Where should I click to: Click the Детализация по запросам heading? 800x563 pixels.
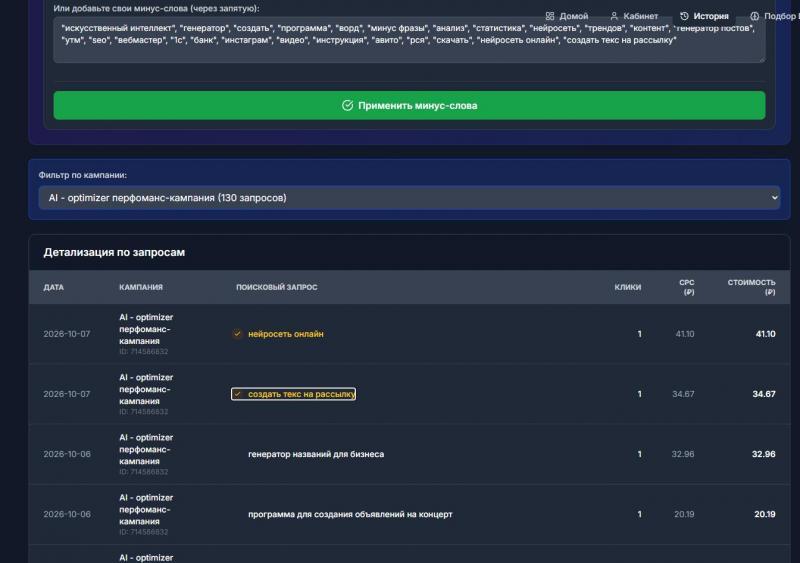(114, 253)
